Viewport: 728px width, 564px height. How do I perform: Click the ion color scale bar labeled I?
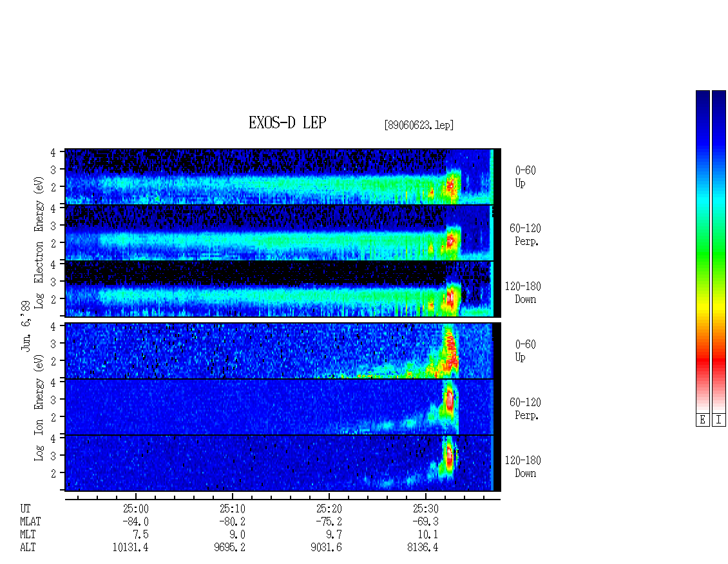(x=719, y=251)
